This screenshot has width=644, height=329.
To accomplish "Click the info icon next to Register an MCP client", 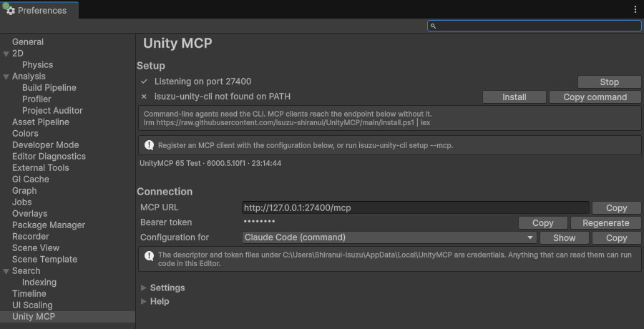I will point(149,145).
